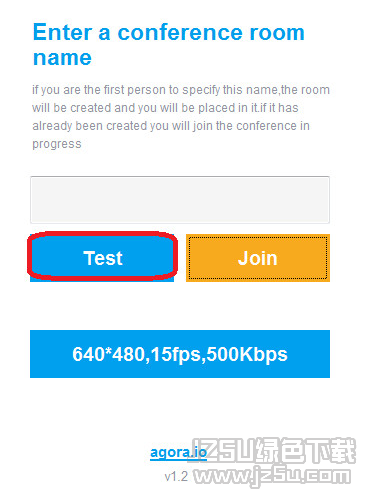This screenshot has height=502, width=369.
Task: Visit the agora.io website from the footer
Action: coord(178,453)
